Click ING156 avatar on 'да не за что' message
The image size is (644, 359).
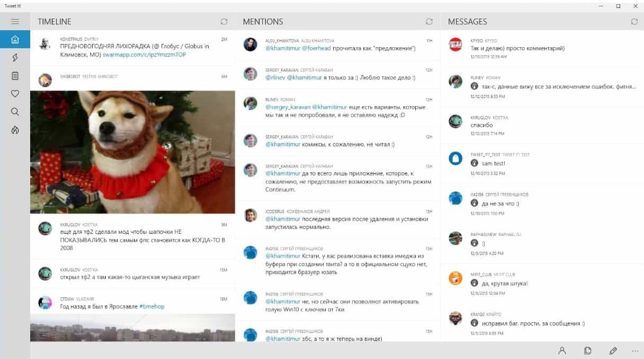coord(455,198)
